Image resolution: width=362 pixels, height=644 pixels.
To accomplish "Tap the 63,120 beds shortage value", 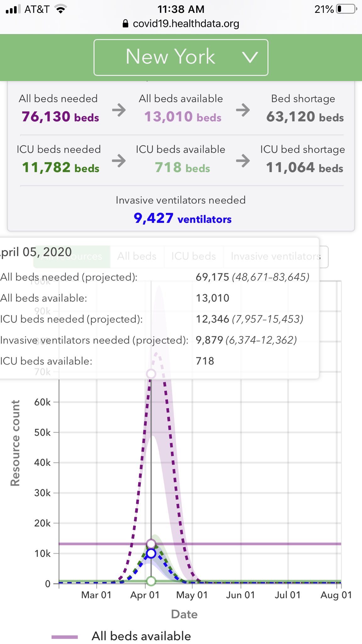I will [x=305, y=117].
